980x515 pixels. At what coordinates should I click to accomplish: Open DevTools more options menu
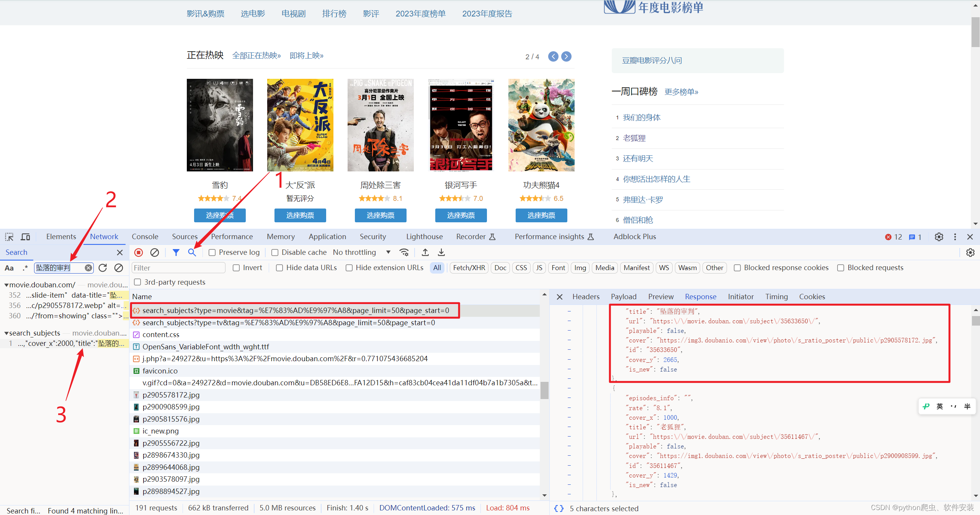click(955, 237)
